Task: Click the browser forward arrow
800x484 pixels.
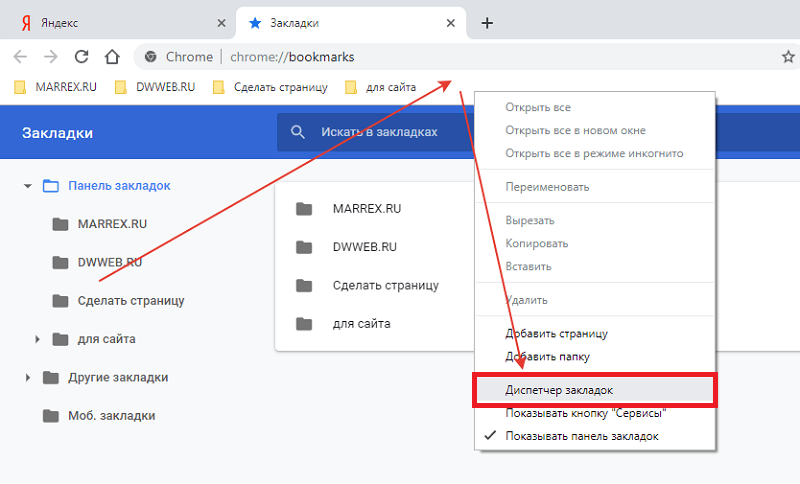Action: point(51,57)
